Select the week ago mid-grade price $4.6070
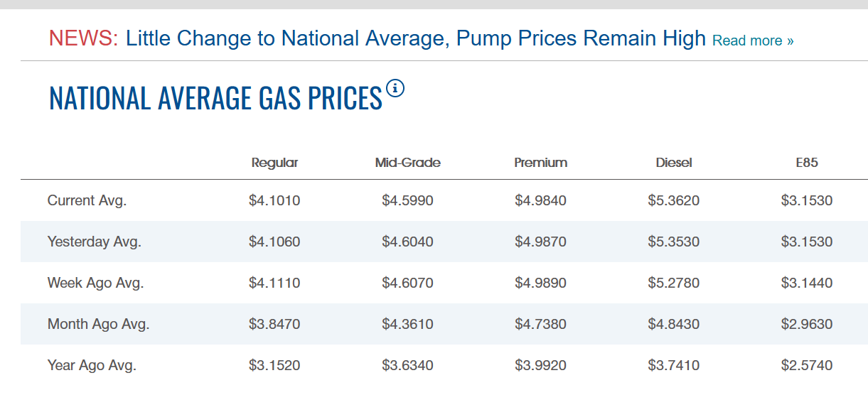 point(407,283)
